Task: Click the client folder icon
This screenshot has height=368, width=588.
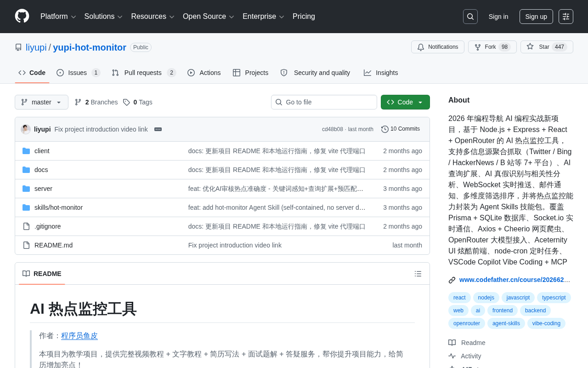Action: (x=26, y=151)
